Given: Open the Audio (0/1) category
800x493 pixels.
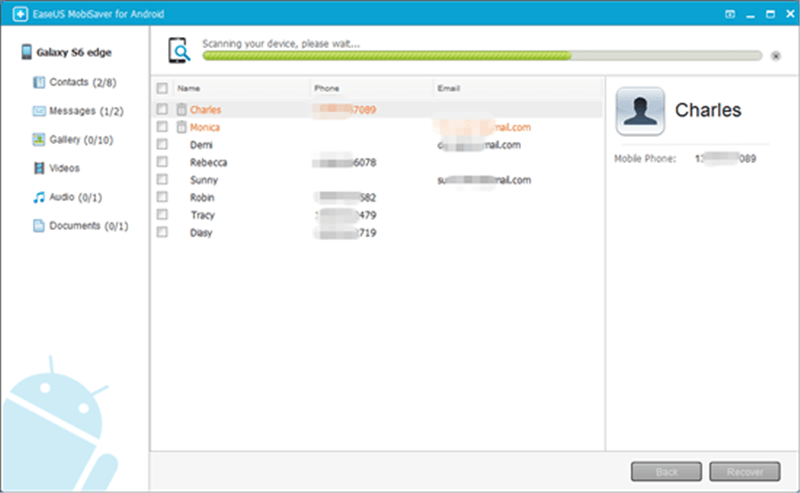Looking at the screenshot, I should (76, 197).
